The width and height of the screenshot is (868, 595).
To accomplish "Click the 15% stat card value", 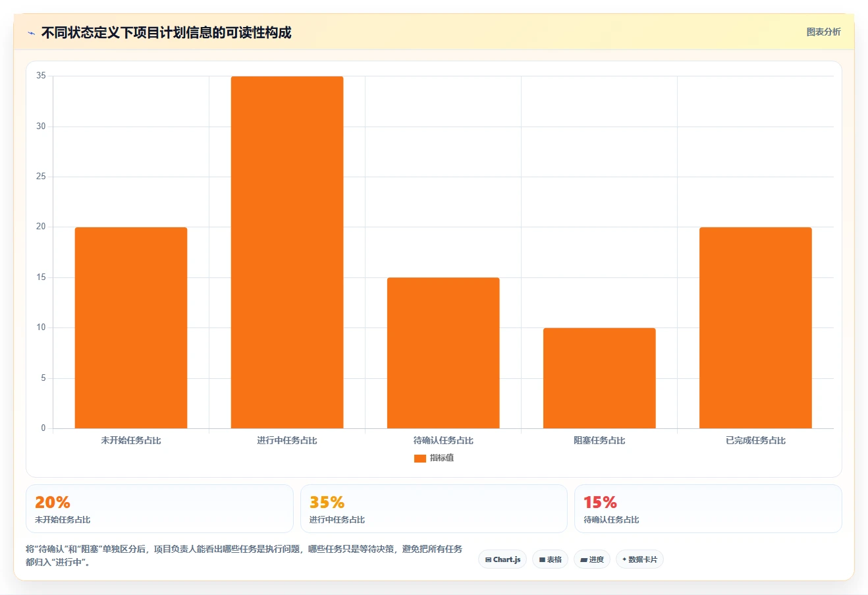I will [x=601, y=502].
